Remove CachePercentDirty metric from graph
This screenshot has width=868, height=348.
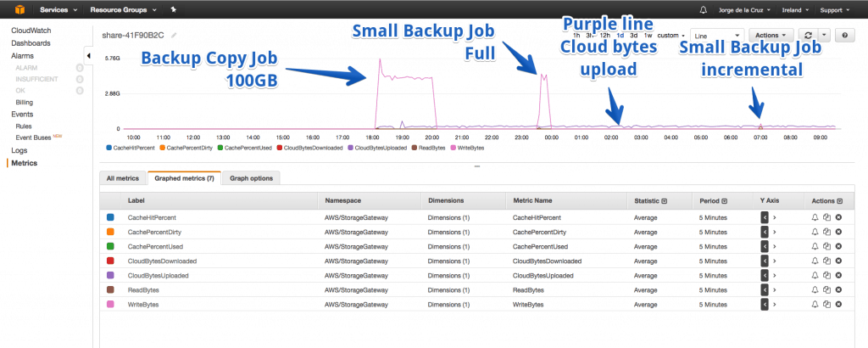point(838,233)
